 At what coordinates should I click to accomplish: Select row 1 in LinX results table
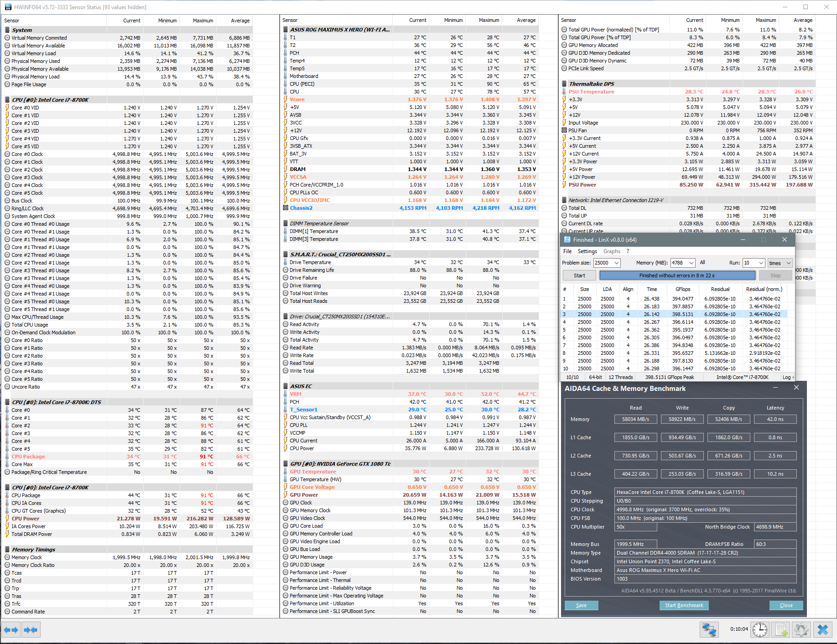(674, 299)
